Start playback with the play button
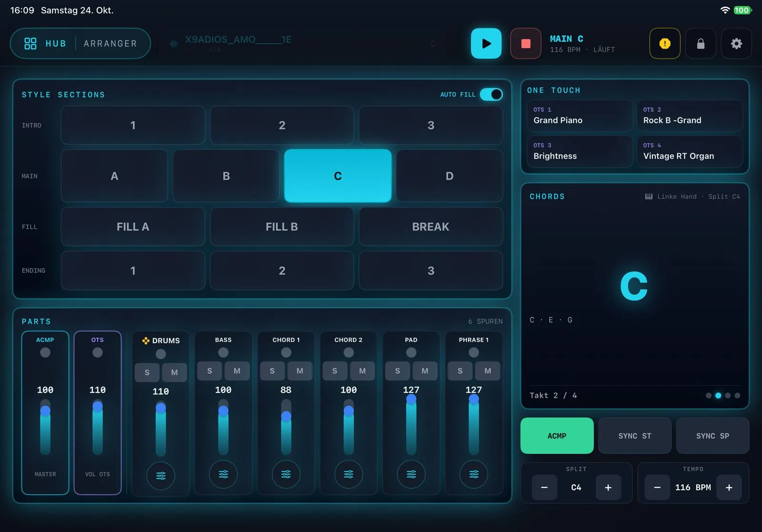 (x=486, y=43)
